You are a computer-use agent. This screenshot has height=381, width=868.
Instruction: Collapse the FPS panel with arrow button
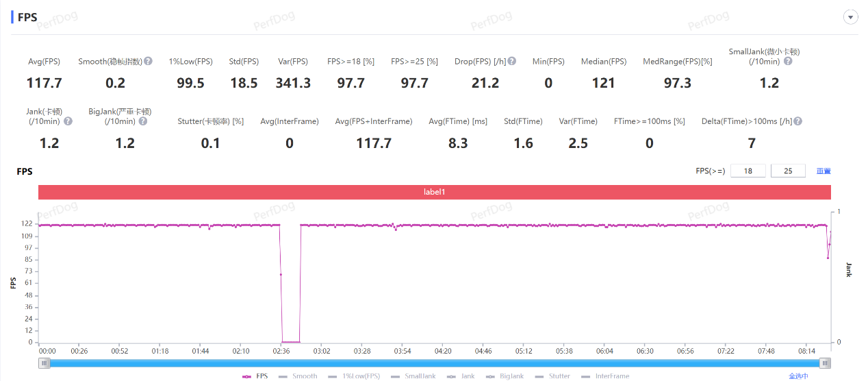click(x=851, y=18)
